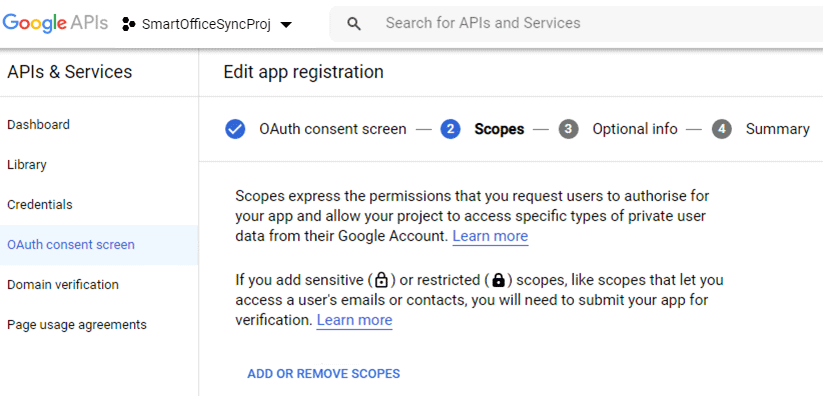Click the completed checkmark step icon

coord(235,129)
